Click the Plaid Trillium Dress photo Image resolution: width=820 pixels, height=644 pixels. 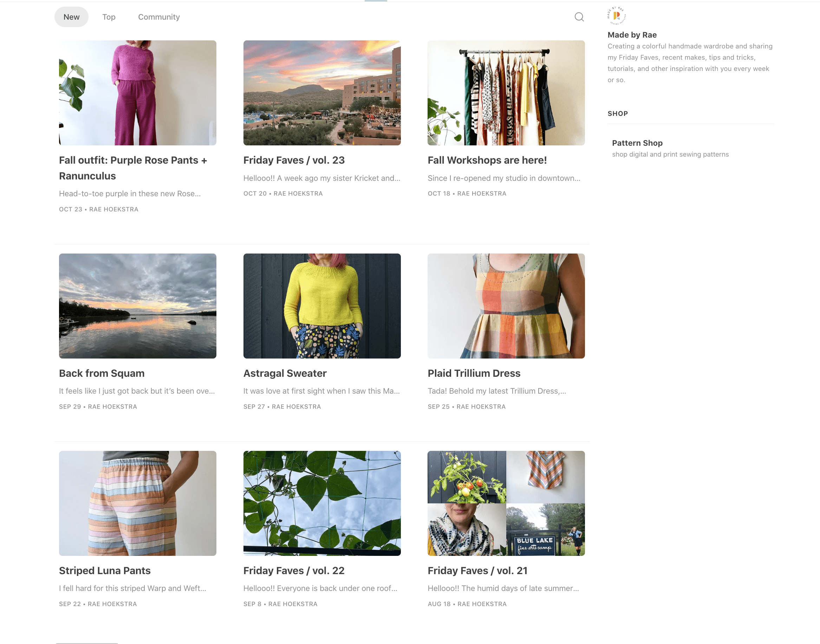506,306
